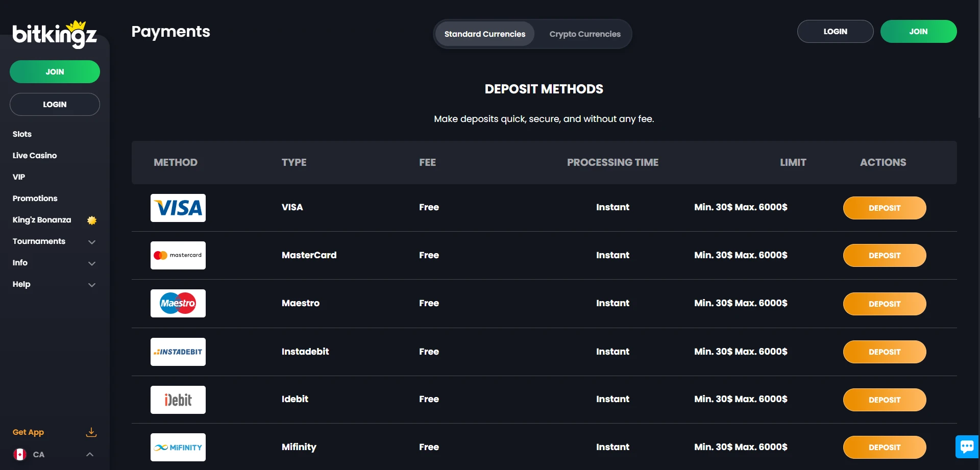The image size is (980, 470).
Task: Expand the Help menu chevron
Action: pyautogui.click(x=92, y=285)
